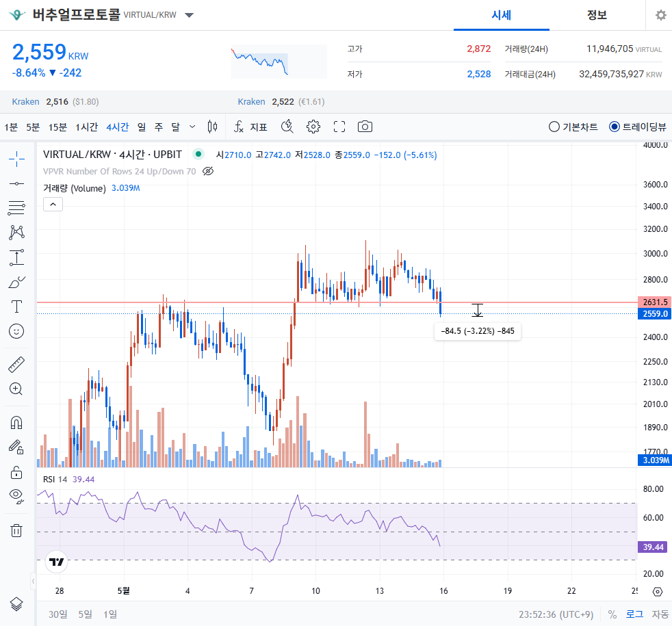Toggle lock all drawings

pos(16,472)
